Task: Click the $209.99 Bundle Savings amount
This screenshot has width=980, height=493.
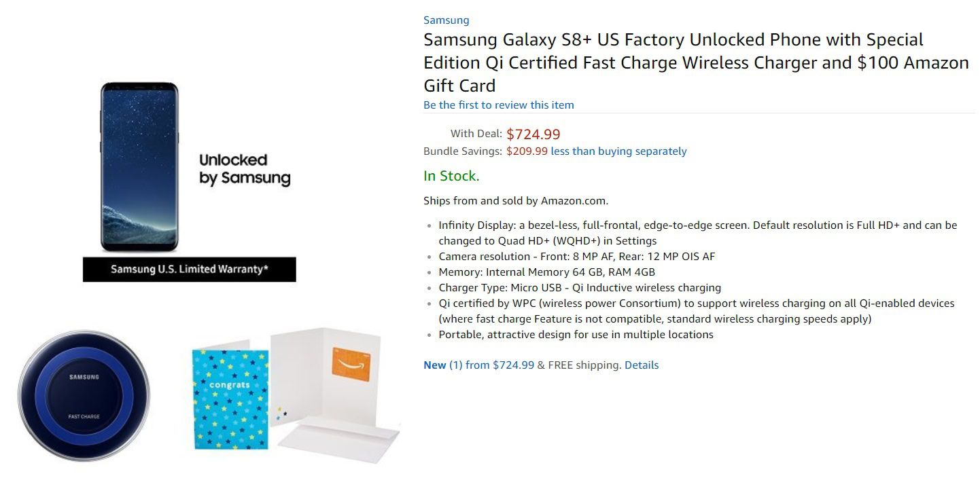Action: click(527, 151)
